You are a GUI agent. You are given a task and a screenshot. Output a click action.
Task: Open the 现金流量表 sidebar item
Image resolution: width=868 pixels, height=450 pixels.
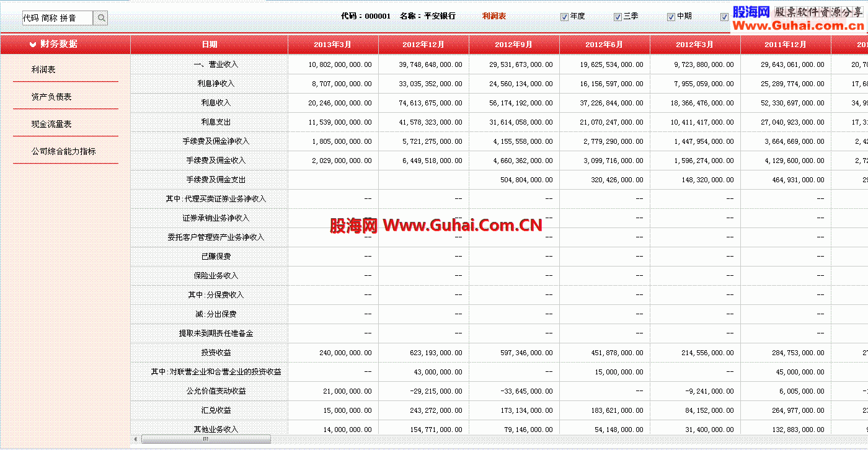(x=51, y=124)
